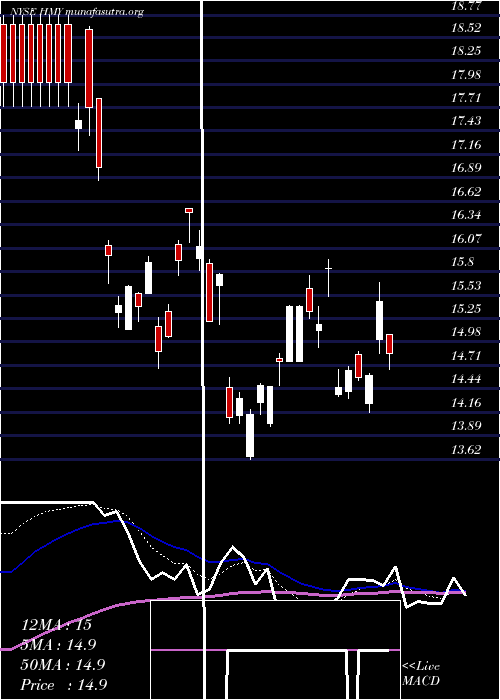Click the 15.8 price axis label
Viewport: 500px width, 700px height.
(x=463, y=262)
